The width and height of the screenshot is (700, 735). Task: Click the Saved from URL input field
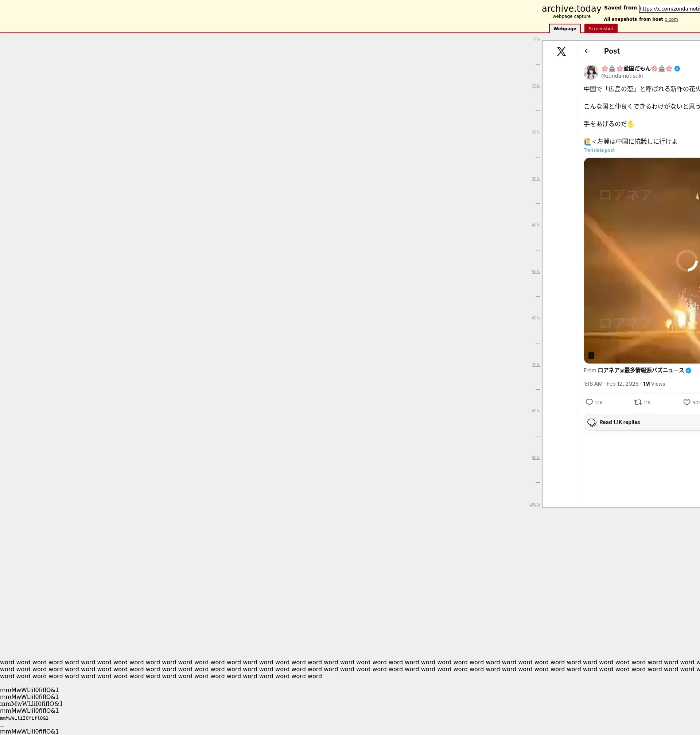pos(669,9)
